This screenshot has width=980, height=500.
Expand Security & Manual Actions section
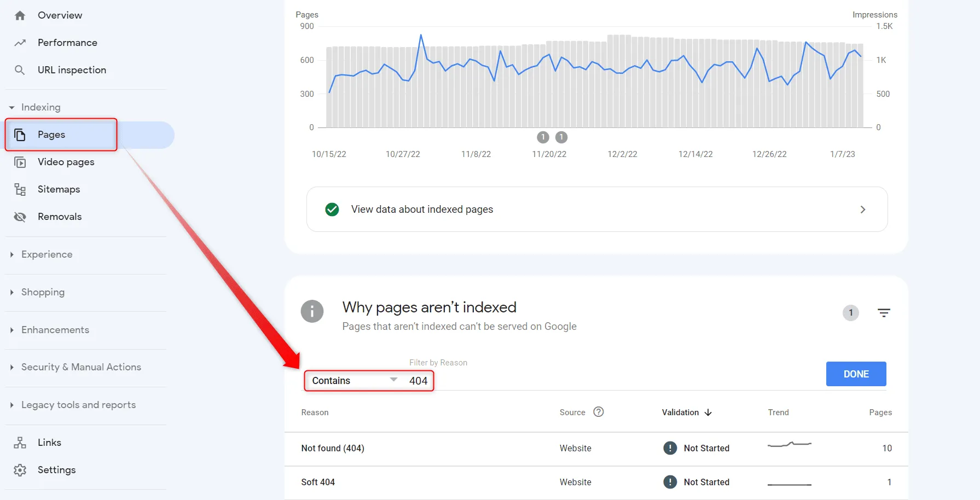pos(11,367)
